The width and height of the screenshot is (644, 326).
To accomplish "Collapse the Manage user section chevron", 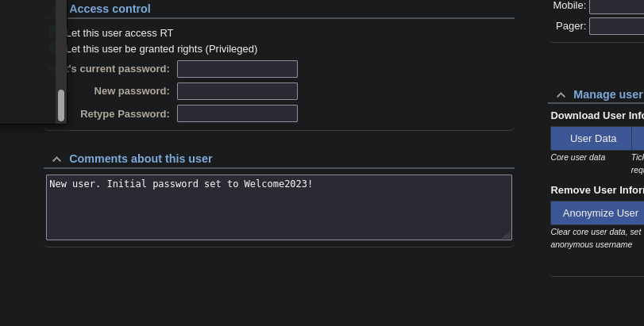I will 561,94.
